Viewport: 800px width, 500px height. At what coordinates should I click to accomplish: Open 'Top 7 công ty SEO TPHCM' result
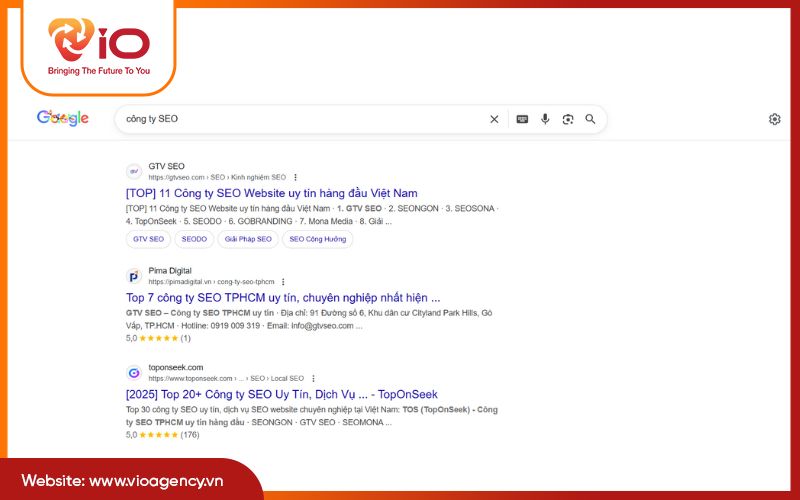[283, 297]
